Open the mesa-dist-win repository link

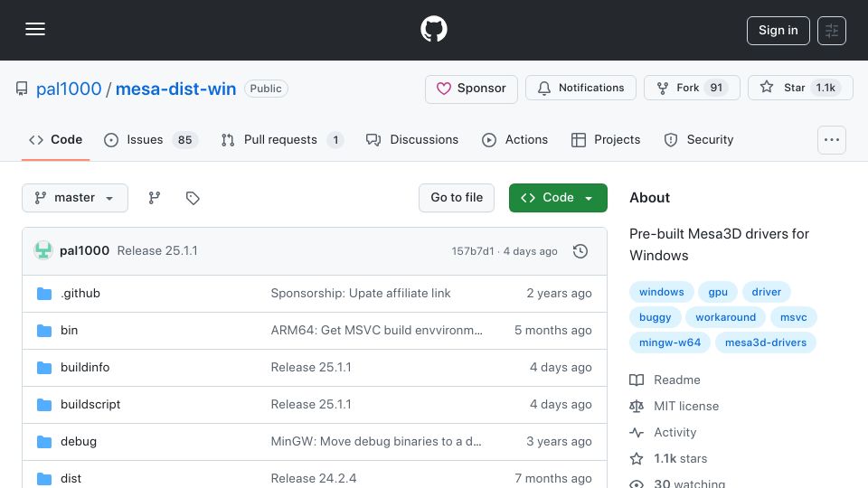pos(175,89)
